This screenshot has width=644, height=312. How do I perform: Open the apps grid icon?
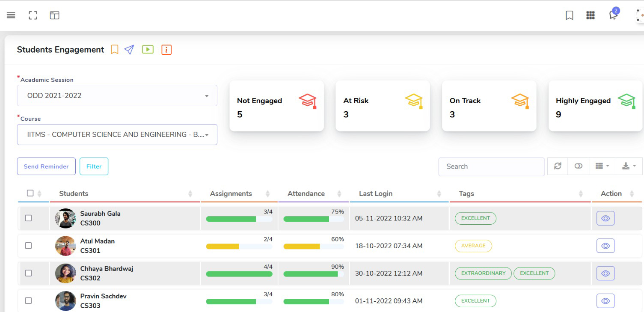[x=591, y=15]
